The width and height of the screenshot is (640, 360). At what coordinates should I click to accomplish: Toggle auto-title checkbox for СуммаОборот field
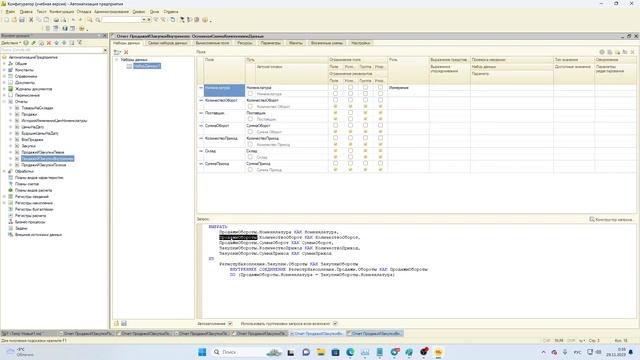(250, 132)
